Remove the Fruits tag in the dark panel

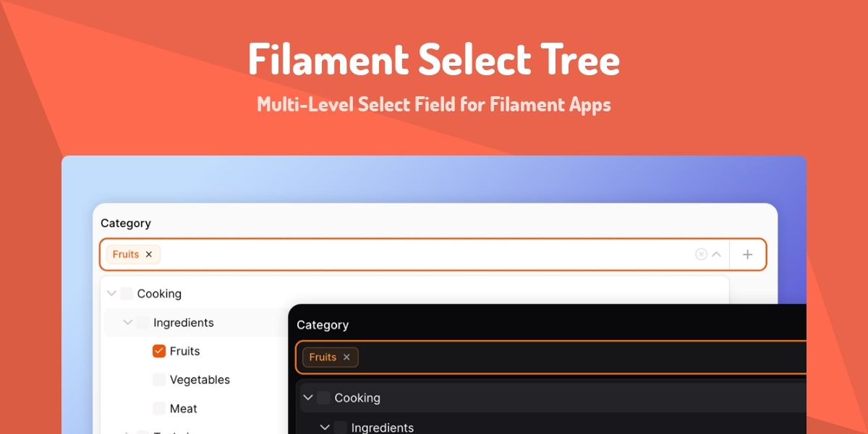[x=346, y=357]
